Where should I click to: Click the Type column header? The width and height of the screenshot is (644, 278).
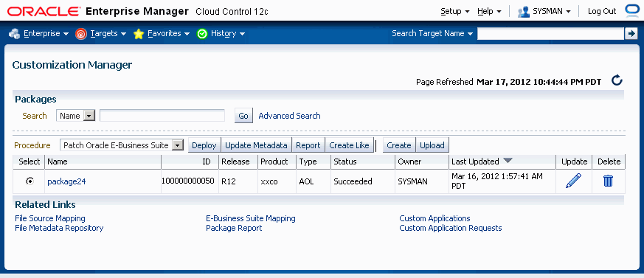pyautogui.click(x=314, y=161)
